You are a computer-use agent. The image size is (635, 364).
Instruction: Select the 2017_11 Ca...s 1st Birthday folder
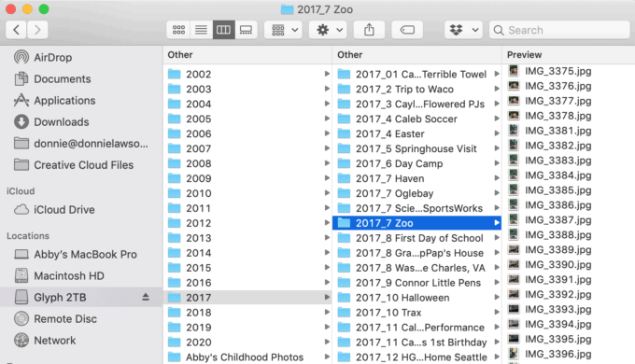(416, 343)
